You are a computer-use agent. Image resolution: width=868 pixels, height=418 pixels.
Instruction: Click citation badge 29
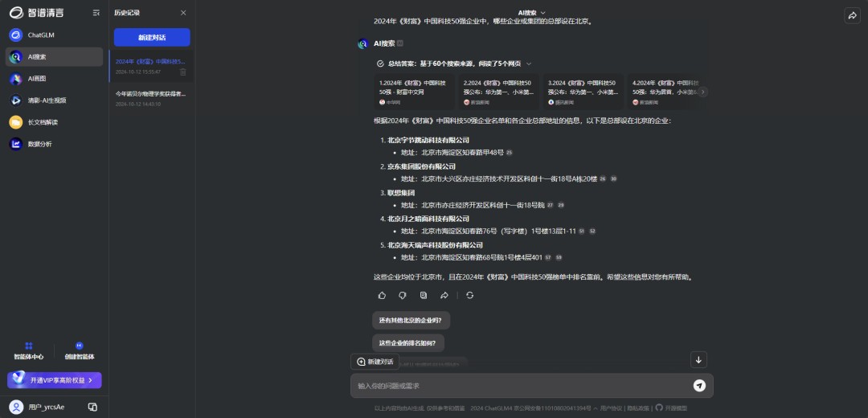[x=561, y=206]
